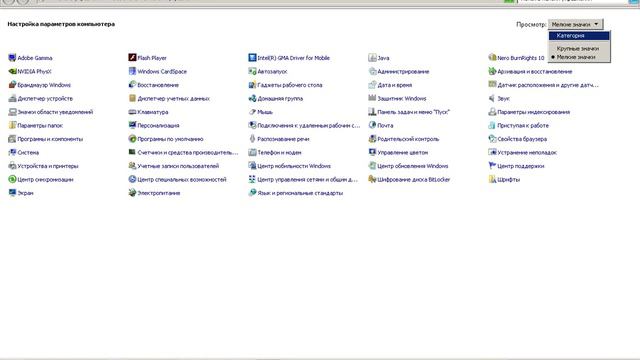The height and width of the screenshot is (360, 640).
Task: Choose Категория in the view menu
Action: 579,36
